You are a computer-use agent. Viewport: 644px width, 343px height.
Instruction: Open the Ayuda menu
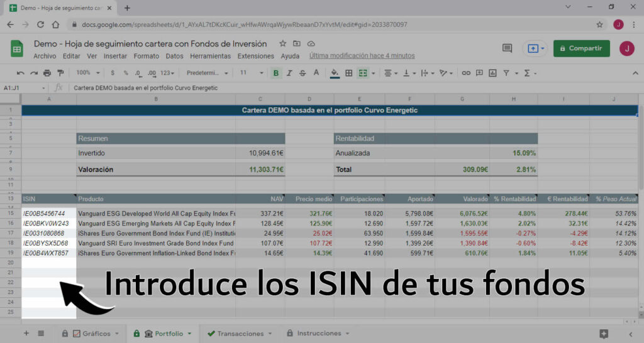[290, 56]
